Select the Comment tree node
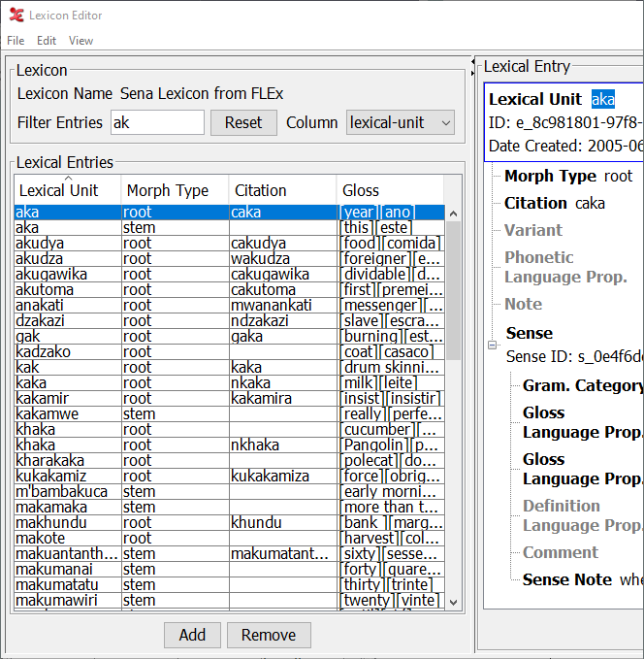644x659 pixels. pos(561,552)
